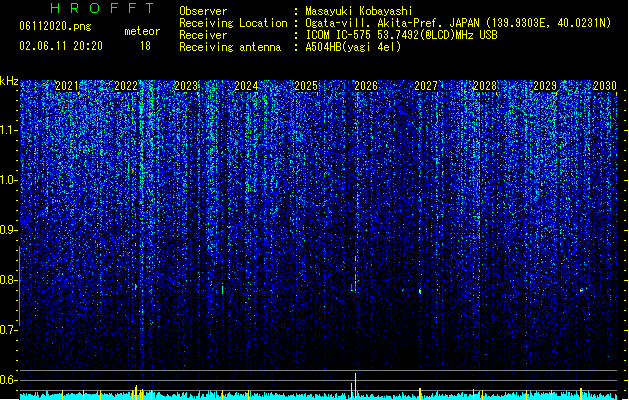Select the meteor count value 18
The image size is (629, 400).
click(145, 46)
